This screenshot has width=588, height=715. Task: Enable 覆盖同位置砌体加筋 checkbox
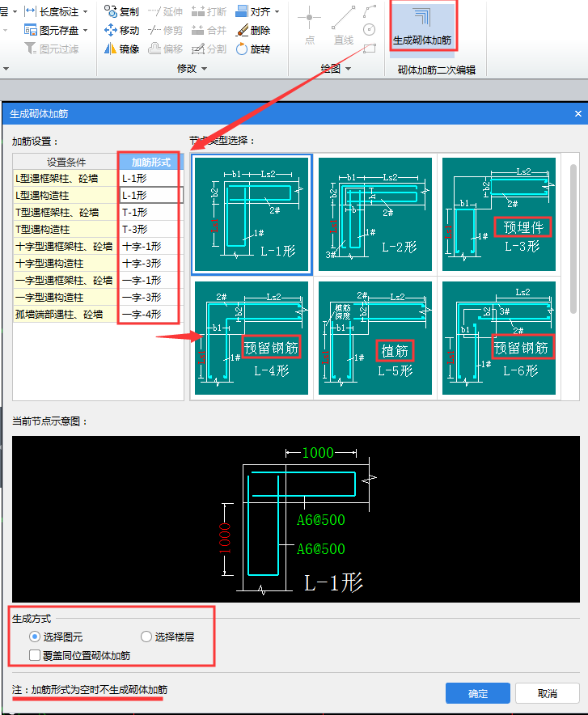(35, 655)
